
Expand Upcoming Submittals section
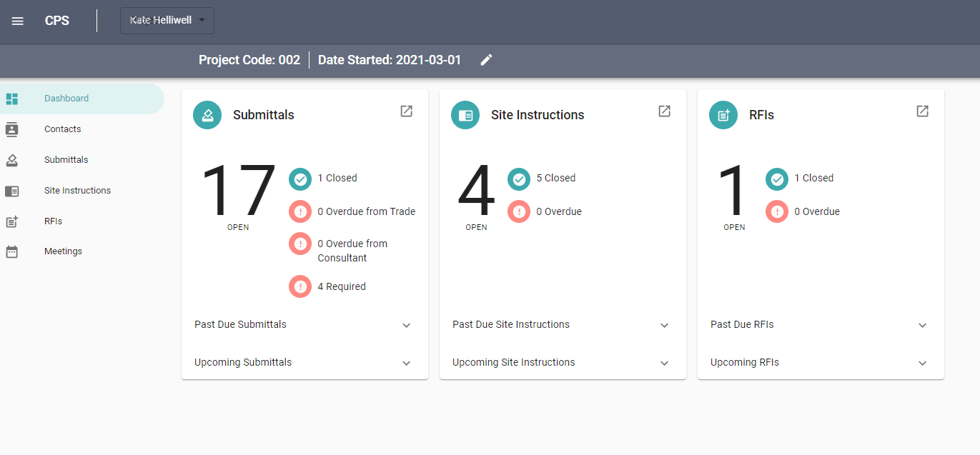click(406, 363)
